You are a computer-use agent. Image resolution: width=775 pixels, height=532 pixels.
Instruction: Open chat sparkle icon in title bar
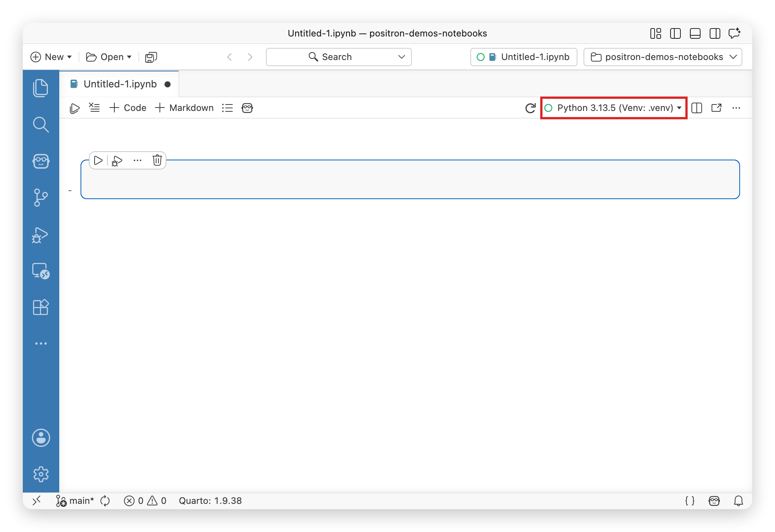(x=735, y=33)
